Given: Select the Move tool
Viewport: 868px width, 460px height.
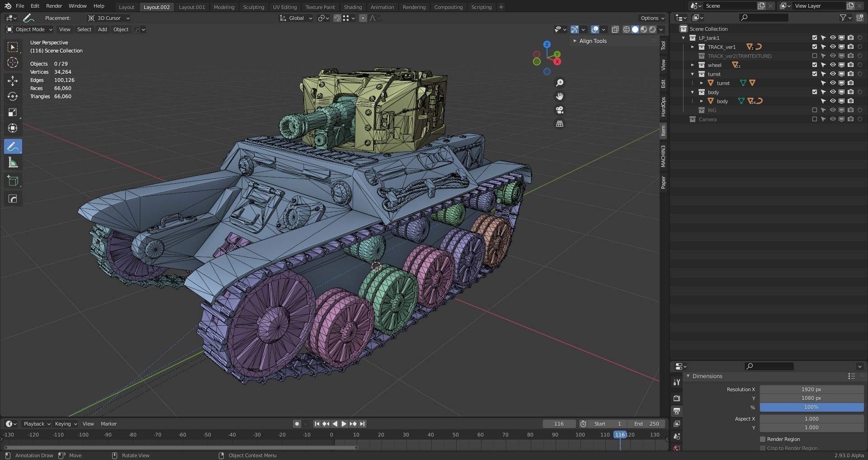Looking at the screenshot, I should (x=13, y=81).
